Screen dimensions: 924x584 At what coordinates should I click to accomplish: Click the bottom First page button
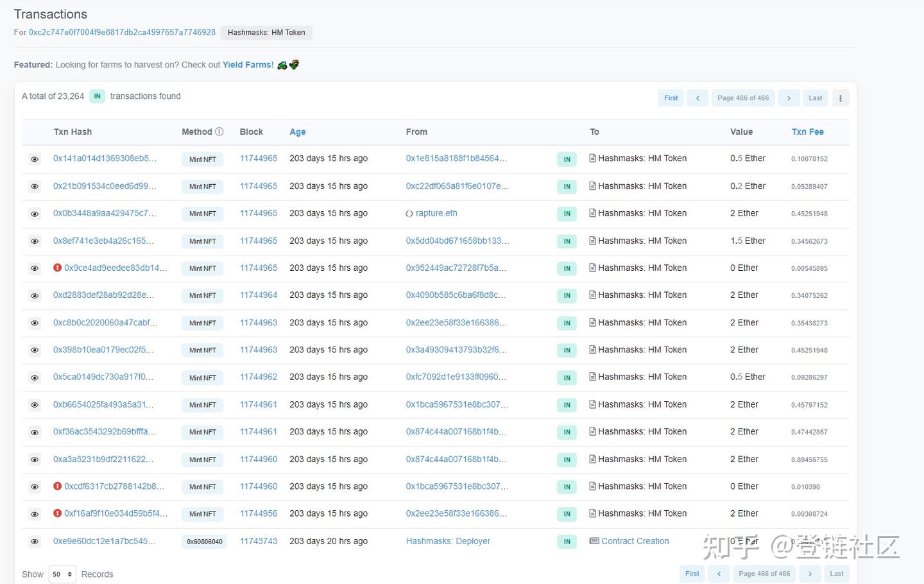coord(692,574)
